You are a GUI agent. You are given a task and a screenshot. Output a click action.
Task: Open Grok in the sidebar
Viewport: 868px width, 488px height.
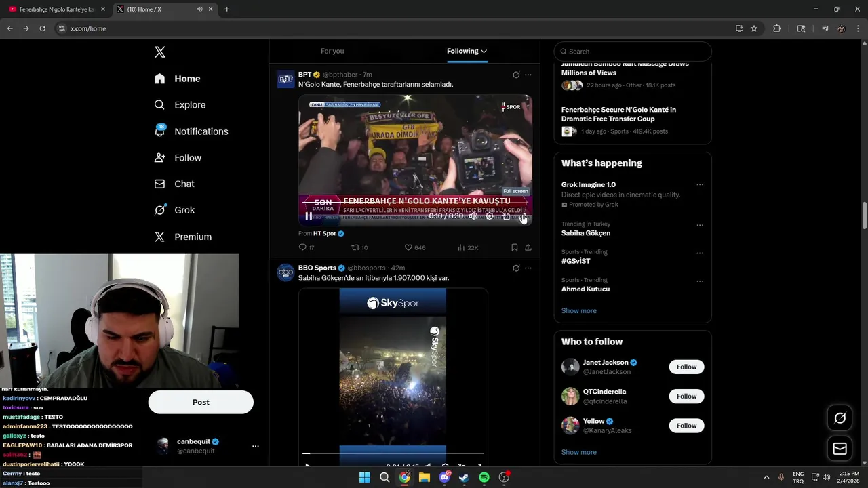coord(175,210)
